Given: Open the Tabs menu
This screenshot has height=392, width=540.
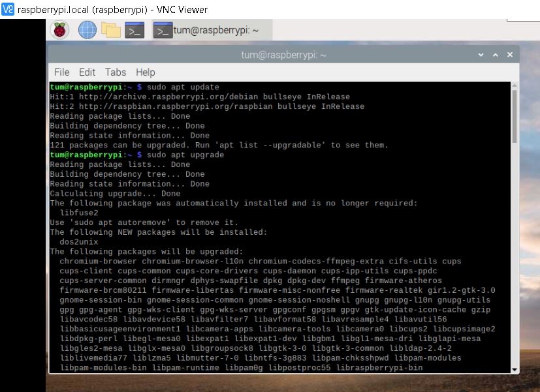Looking at the screenshot, I should point(116,72).
